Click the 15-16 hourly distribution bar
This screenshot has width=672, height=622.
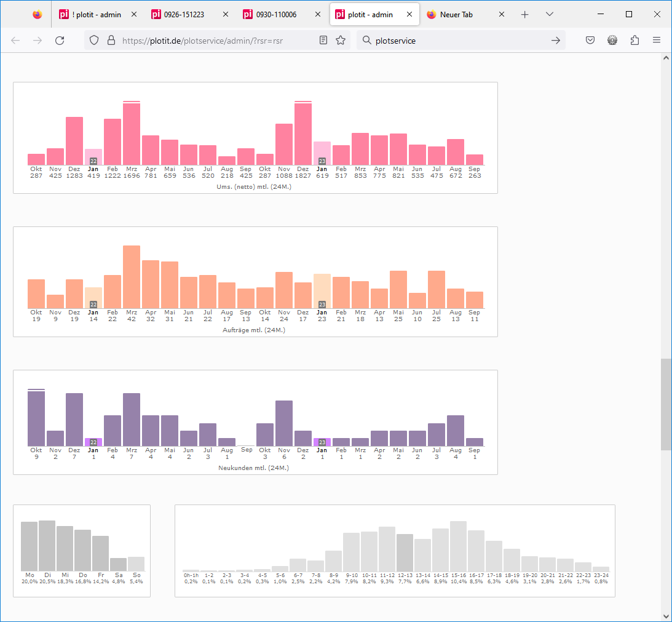click(x=458, y=546)
